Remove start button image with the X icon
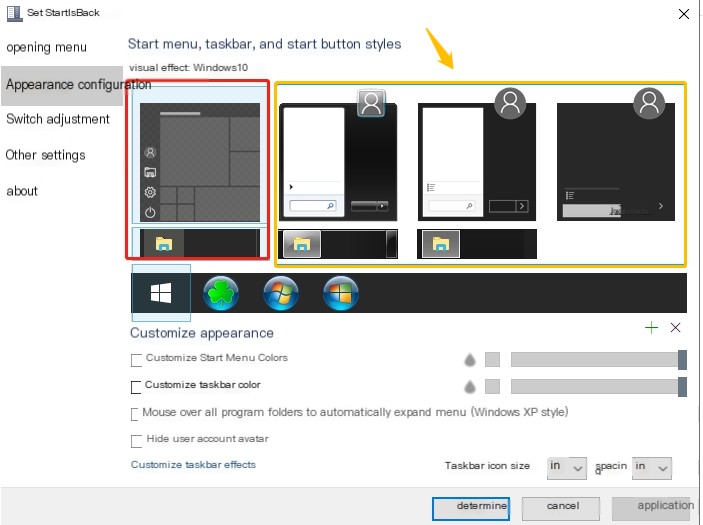 point(675,328)
